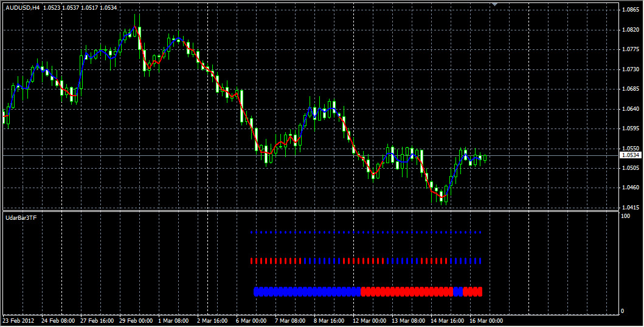
Task: Click the middle red and blue bar row
Action: (x=365, y=261)
